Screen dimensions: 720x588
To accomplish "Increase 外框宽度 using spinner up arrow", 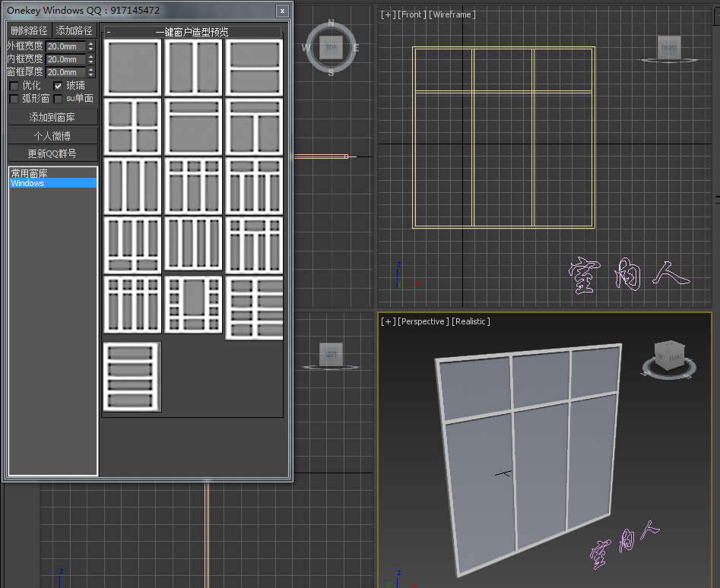I will (91, 43).
